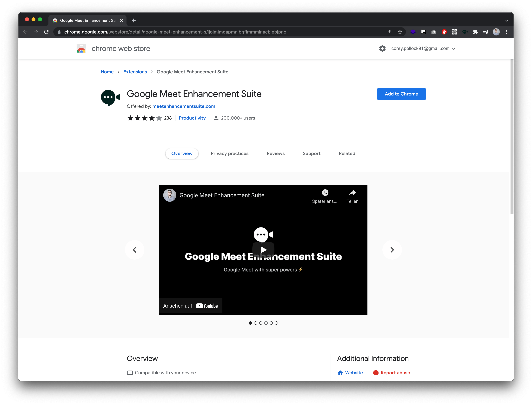532x405 pixels.
Task: Click the Meet Enhancement Suite extension icon
Action: pos(465,32)
